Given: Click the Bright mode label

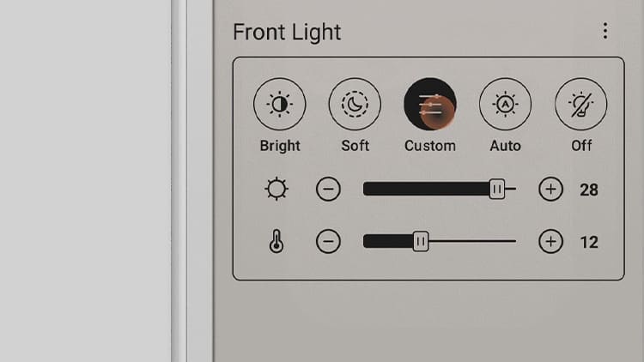Looking at the screenshot, I should 280,146.
